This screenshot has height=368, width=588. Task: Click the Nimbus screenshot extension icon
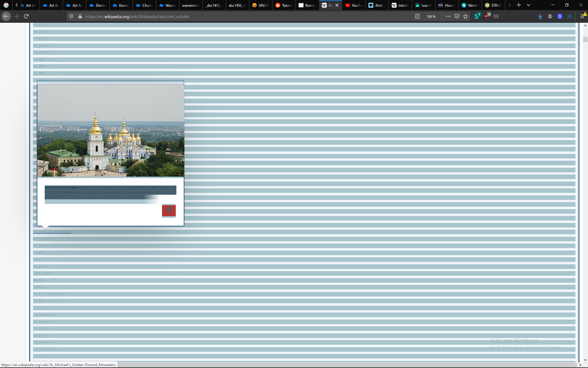(570, 17)
